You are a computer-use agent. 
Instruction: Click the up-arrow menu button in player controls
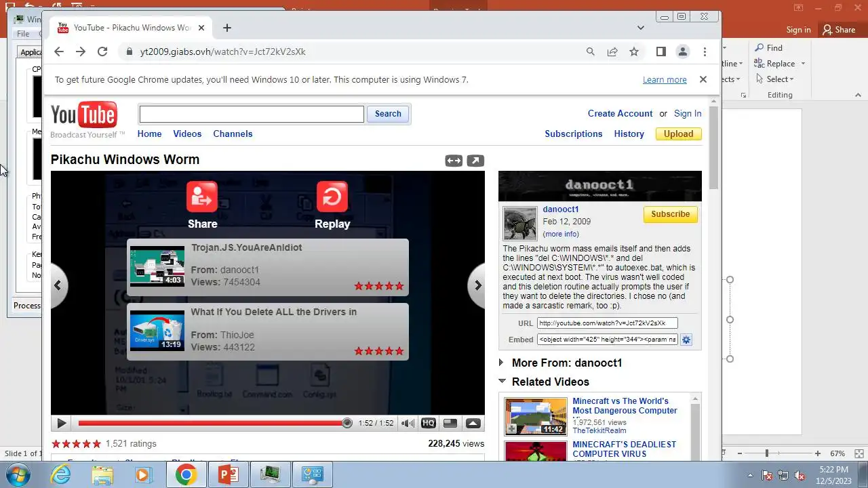tap(473, 423)
